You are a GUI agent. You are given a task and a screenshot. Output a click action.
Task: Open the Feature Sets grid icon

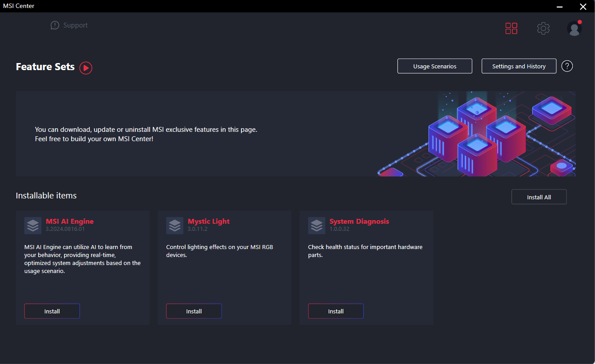point(512,28)
